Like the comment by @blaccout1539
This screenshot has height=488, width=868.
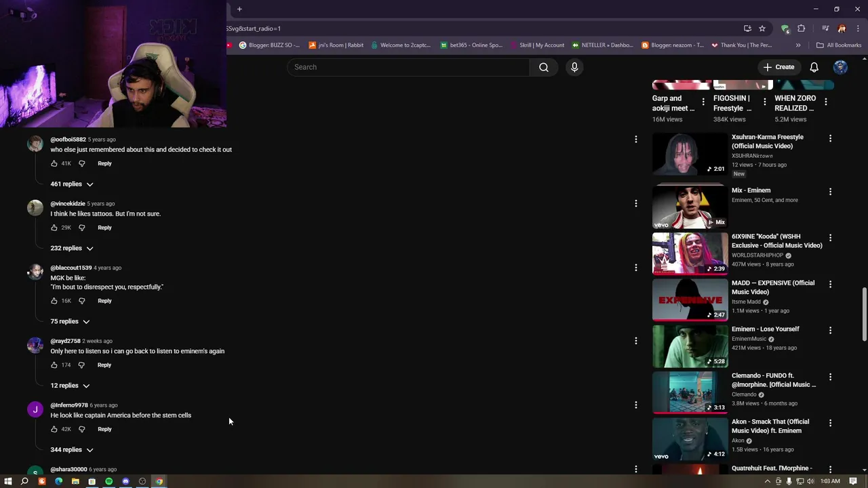click(54, 301)
